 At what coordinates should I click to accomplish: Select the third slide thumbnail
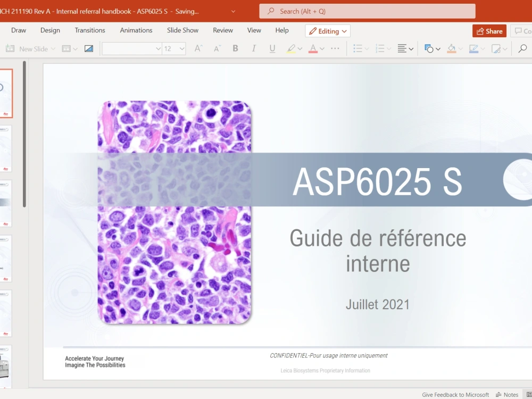(x=6, y=204)
